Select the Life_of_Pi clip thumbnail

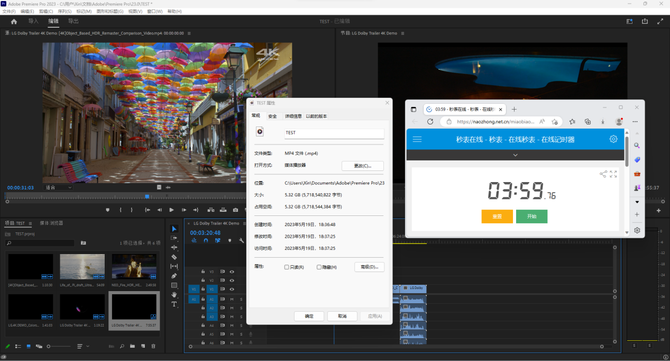(82, 267)
